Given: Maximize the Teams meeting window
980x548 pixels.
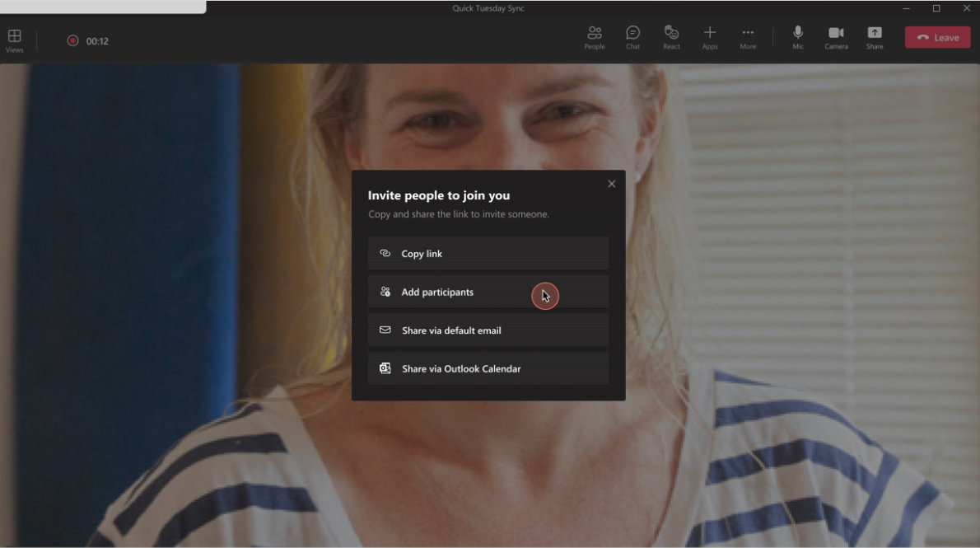Looking at the screenshot, I should point(936,8).
